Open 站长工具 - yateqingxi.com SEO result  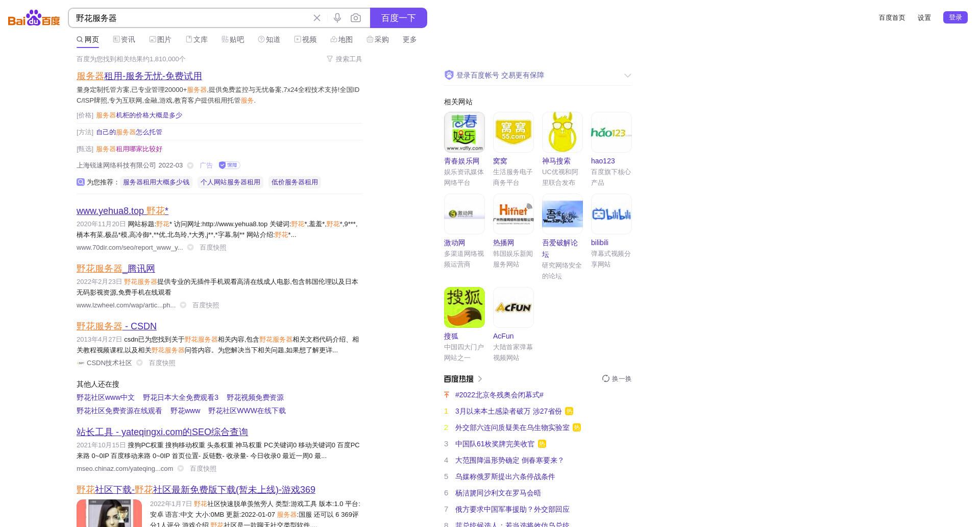tap(162, 432)
